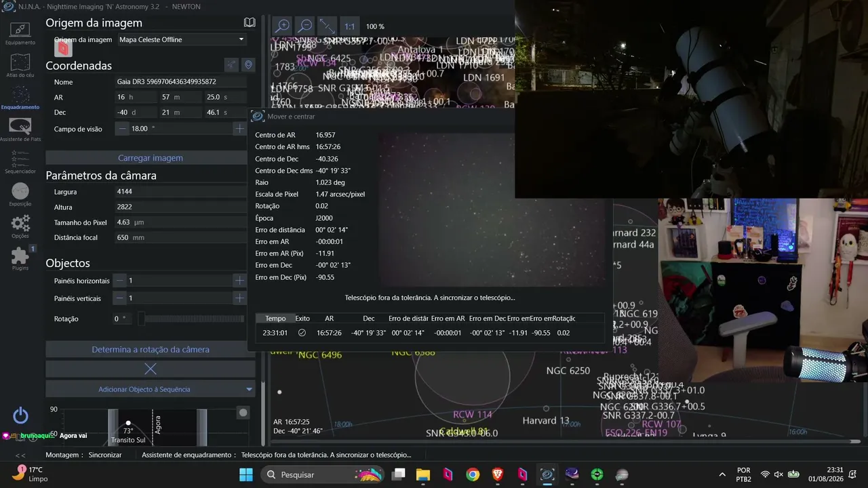Decrease the Campo de visão value

[121, 129]
